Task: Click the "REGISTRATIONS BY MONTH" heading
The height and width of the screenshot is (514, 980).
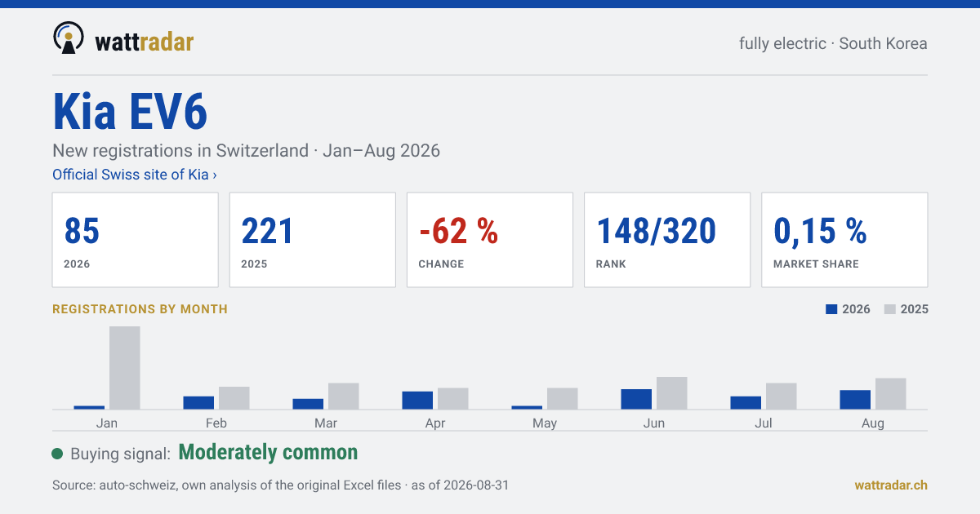Action: tap(140, 309)
